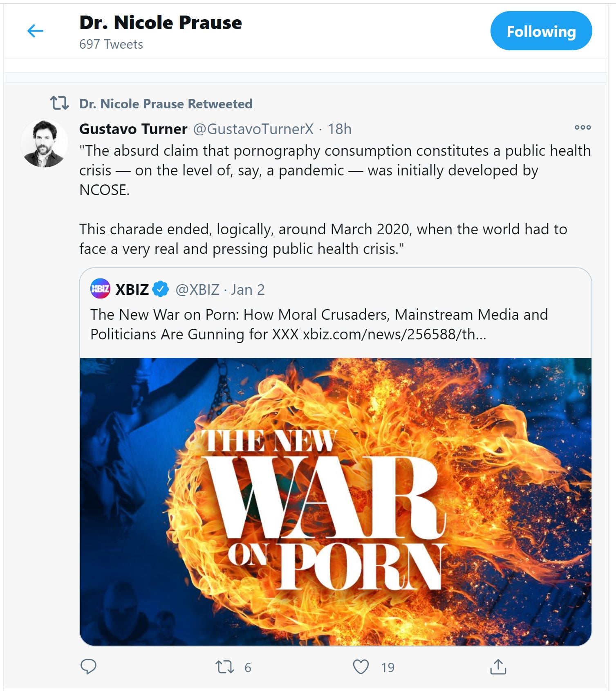
Task: Open Gustavo Turner's profile photo
Action: pos(44,144)
